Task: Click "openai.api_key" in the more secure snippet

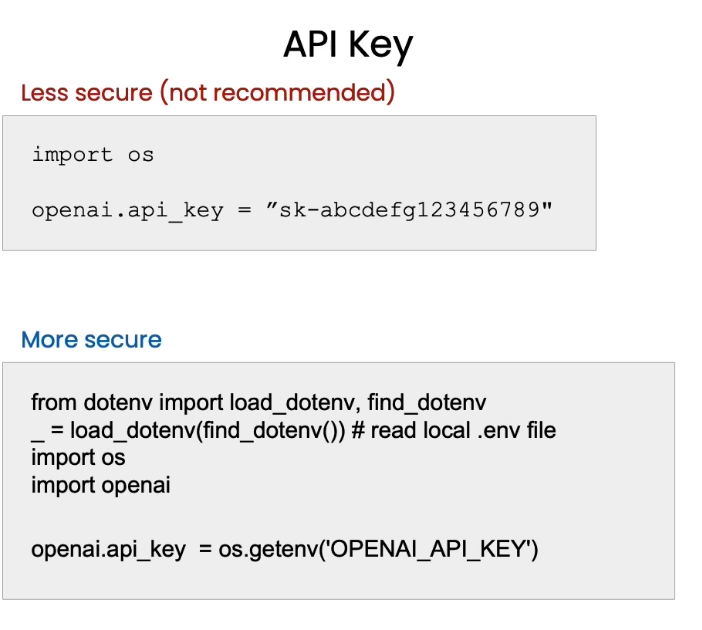Action: coord(108,550)
